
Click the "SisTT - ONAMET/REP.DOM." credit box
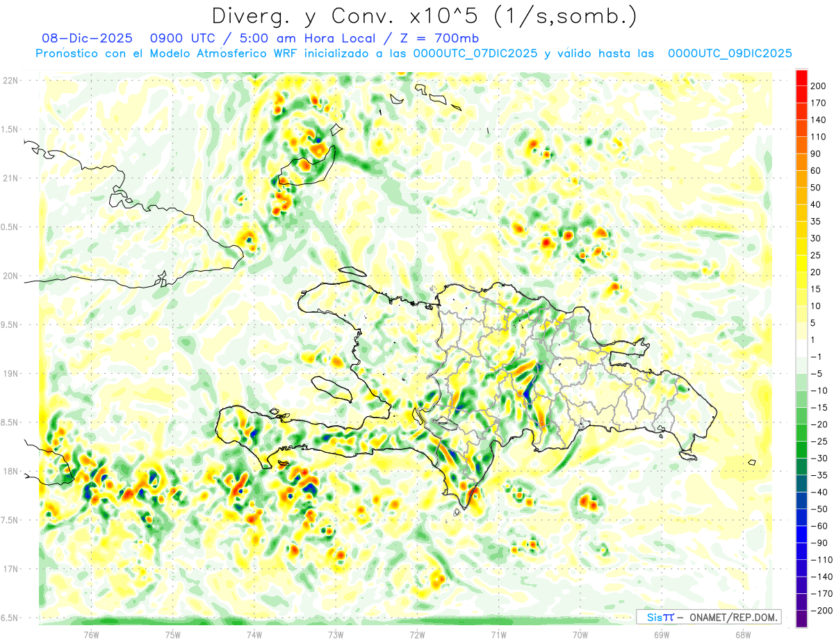708,617
